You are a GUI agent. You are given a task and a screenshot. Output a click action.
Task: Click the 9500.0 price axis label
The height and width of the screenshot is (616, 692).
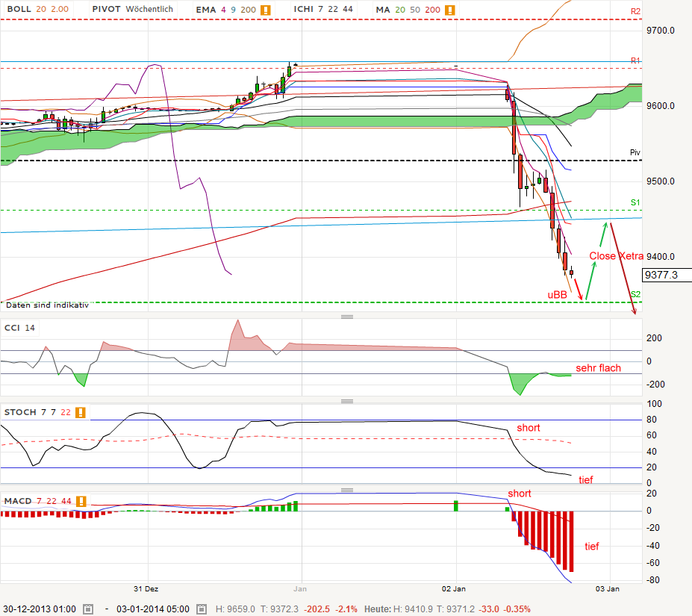[660, 181]
